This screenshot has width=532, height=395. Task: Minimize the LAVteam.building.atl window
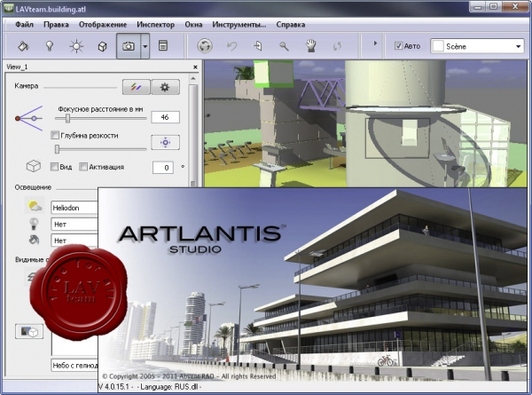pos(478,7)
